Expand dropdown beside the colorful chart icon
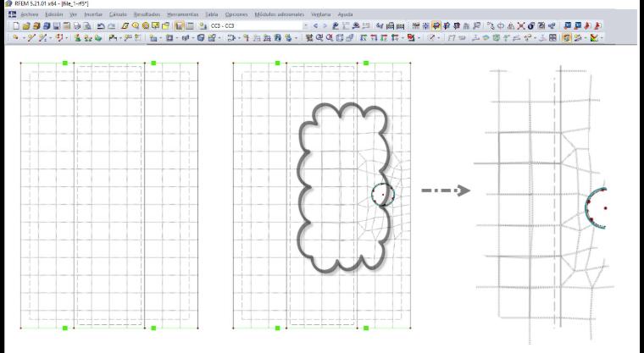 tap(602, 38)
